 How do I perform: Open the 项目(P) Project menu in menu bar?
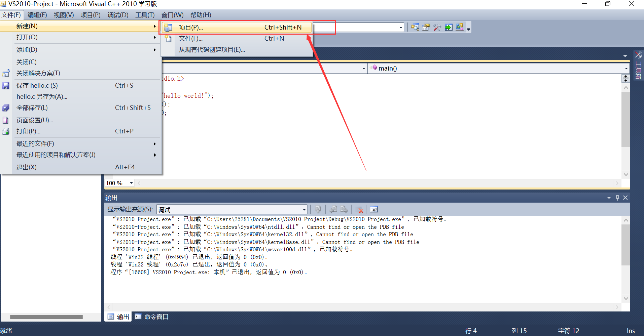[91, 15]
